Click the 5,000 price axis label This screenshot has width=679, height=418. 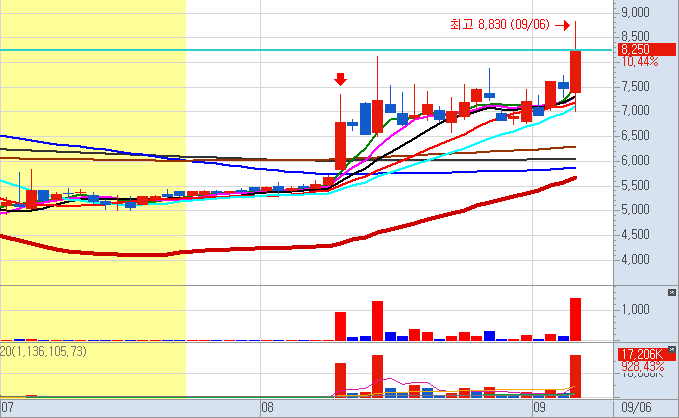[x=635, y=210]
